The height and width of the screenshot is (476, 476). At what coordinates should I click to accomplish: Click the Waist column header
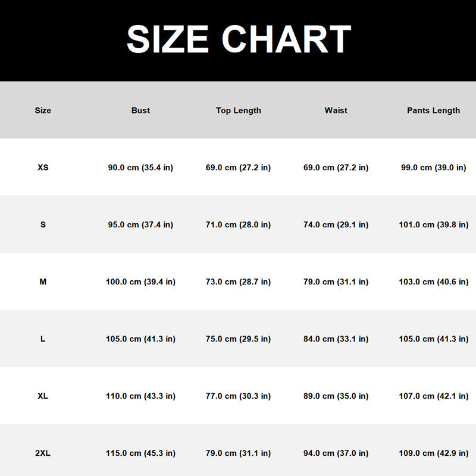click(x=336, y=110)
